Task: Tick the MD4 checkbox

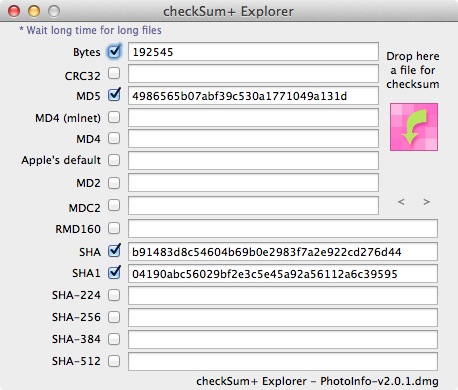Action: (114, 138)
